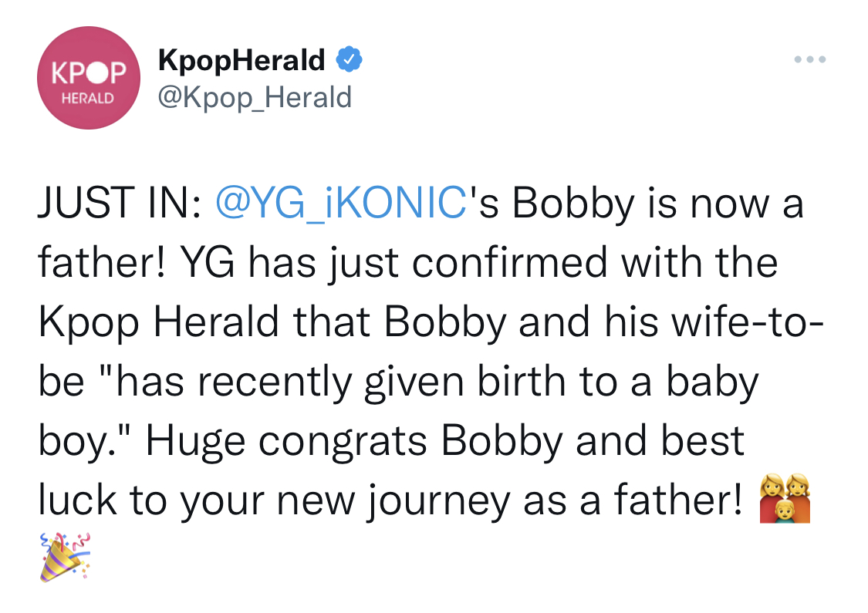Open the three-dot more options menu

pyautogui.click(x=810, y=59)
